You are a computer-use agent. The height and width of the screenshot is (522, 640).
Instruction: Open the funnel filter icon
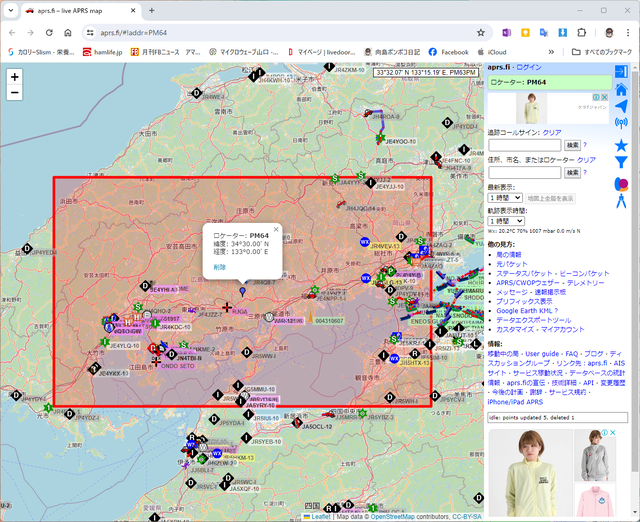[621, 162]
